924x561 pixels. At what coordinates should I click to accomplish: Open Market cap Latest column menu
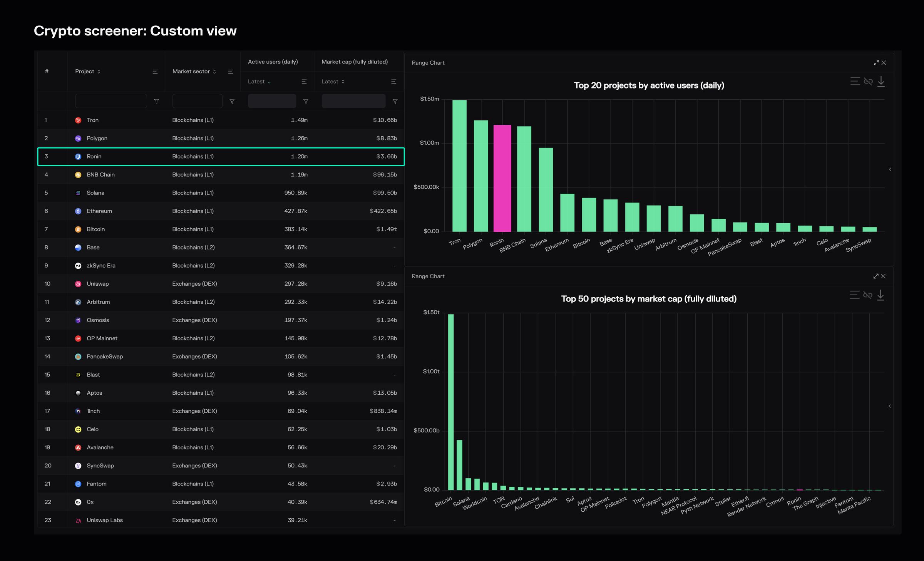(x=393, y=82)
